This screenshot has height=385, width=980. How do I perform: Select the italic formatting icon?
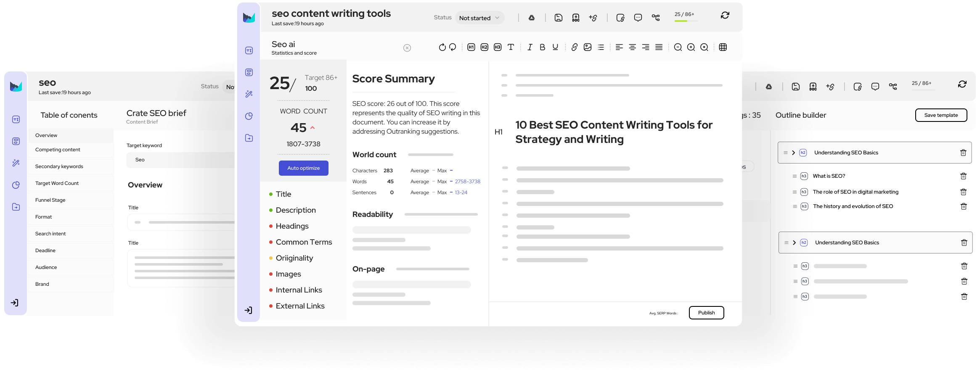pos(530,47)
